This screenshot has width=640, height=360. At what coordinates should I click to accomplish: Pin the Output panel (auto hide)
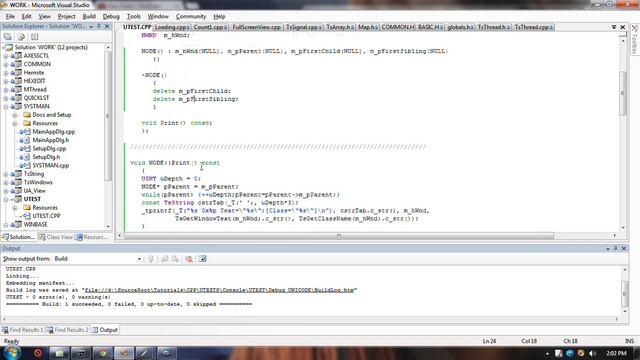[616, 248]
